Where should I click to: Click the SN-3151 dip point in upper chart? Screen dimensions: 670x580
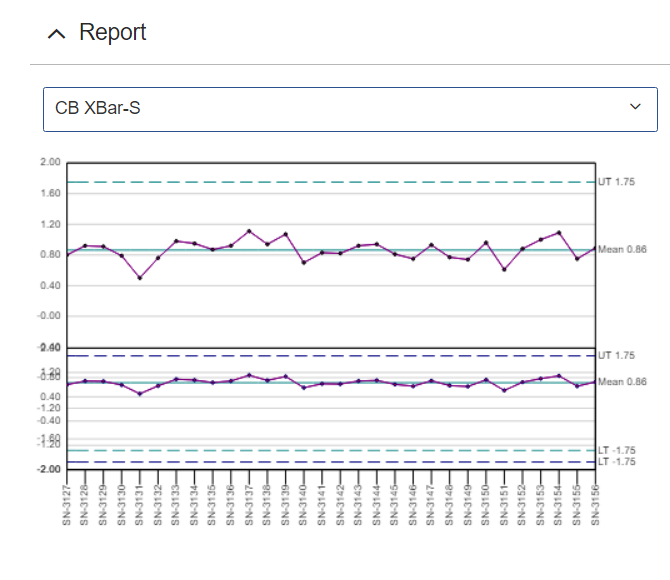tap(504, 269)
